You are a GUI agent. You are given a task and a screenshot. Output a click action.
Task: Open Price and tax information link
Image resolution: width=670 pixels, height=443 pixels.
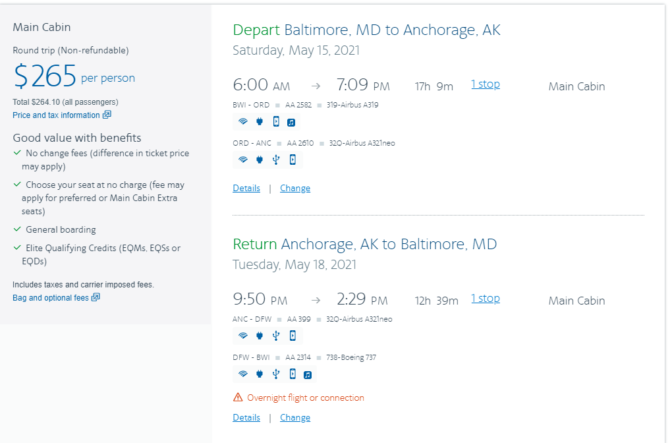(x=56, y=115)
